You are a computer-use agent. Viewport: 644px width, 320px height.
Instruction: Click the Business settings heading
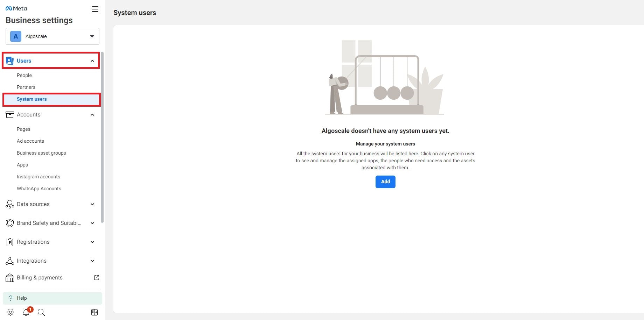(39, 20)
